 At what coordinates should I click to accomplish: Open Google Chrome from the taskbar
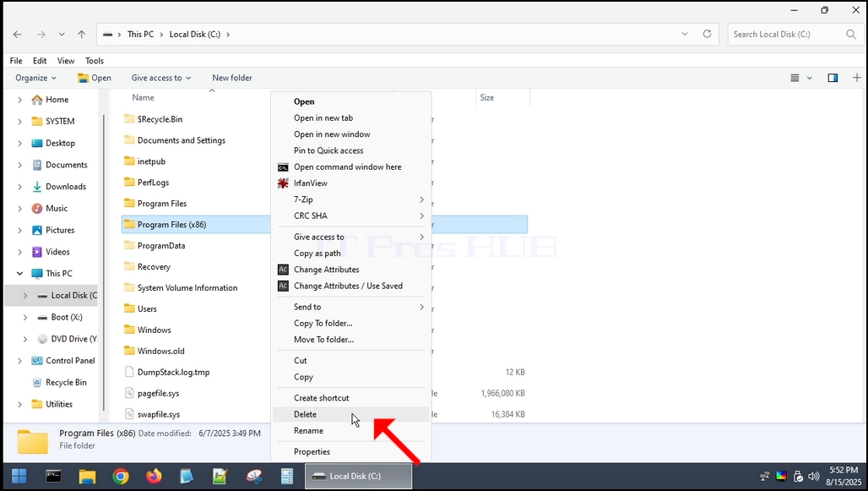tap(120, 476)
